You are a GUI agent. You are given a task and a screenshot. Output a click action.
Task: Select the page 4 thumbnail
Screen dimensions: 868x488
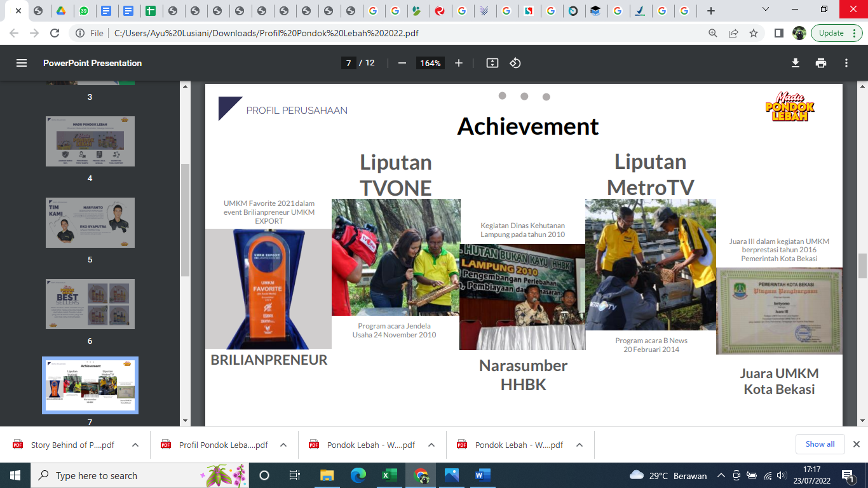click(x=90, y=142)
